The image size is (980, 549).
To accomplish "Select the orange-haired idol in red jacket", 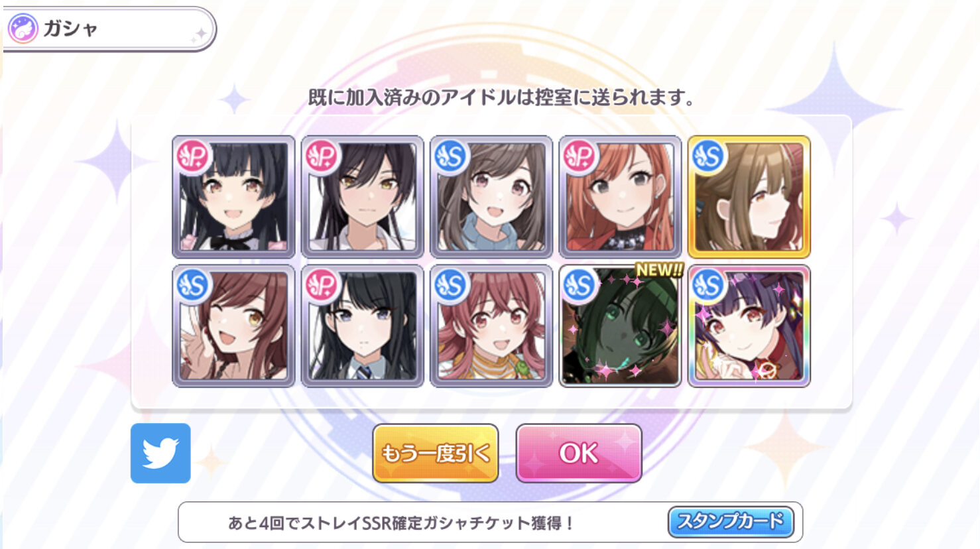I will 620,197.
